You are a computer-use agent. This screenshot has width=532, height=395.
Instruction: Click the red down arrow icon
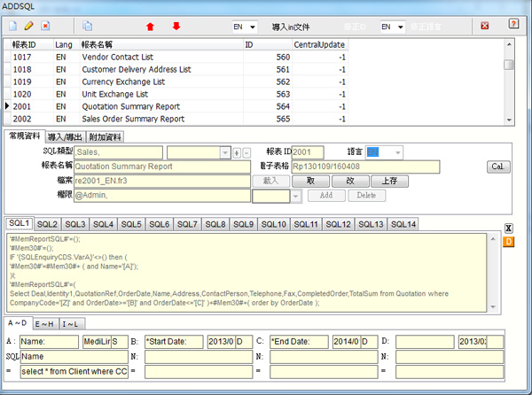tap(176, 26)
